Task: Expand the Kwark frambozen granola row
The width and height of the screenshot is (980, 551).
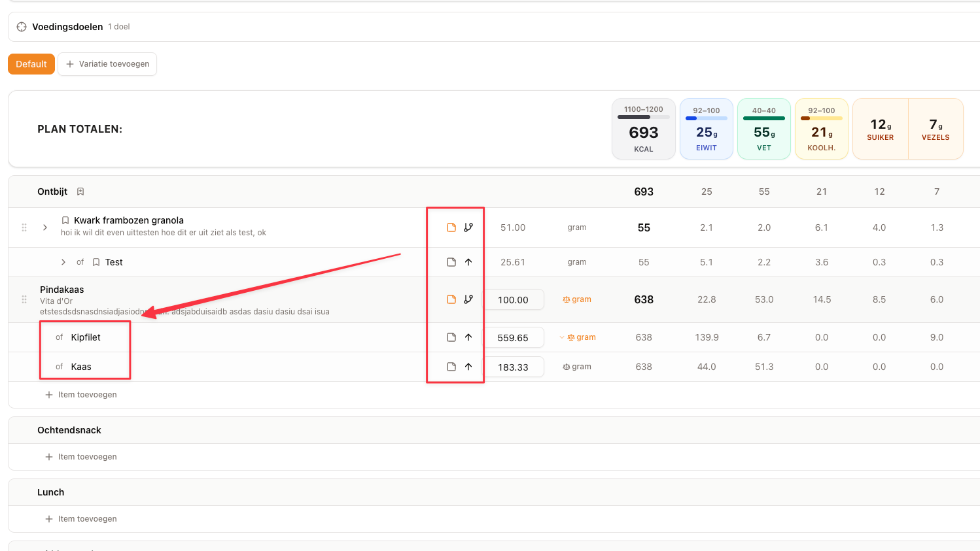Action: coord(45,227)
